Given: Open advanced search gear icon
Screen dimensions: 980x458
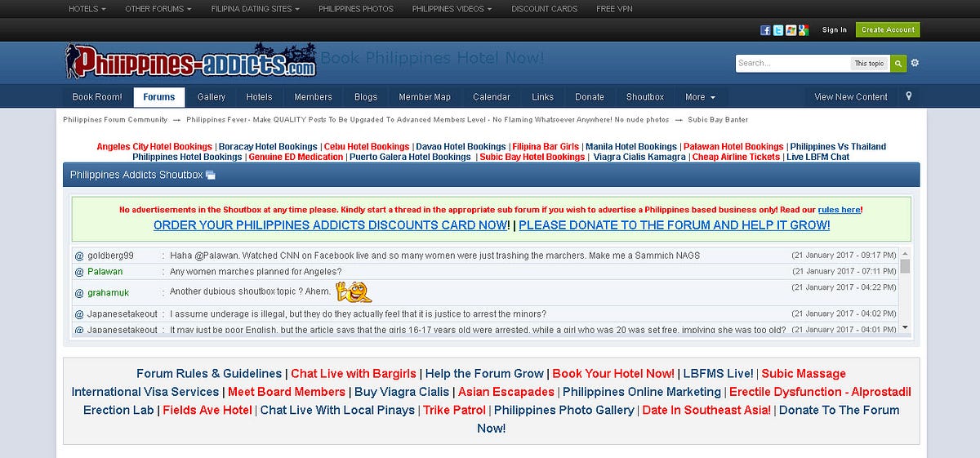Looking at the screenshot, I should [915, 63].
